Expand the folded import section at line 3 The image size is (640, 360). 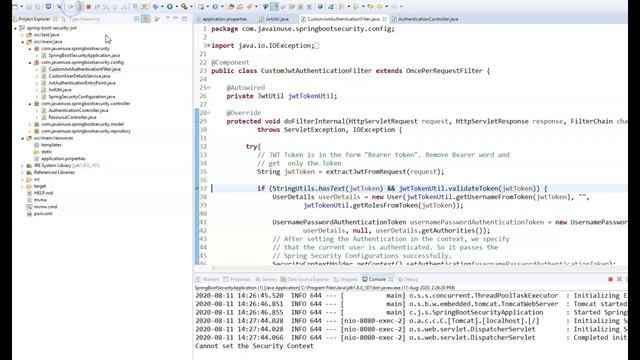[x=209, y=46]
